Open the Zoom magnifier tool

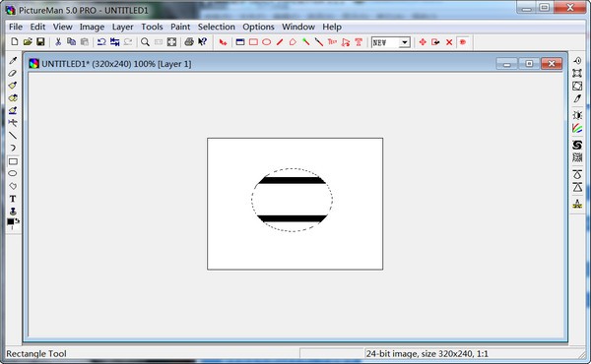[145, 41]
